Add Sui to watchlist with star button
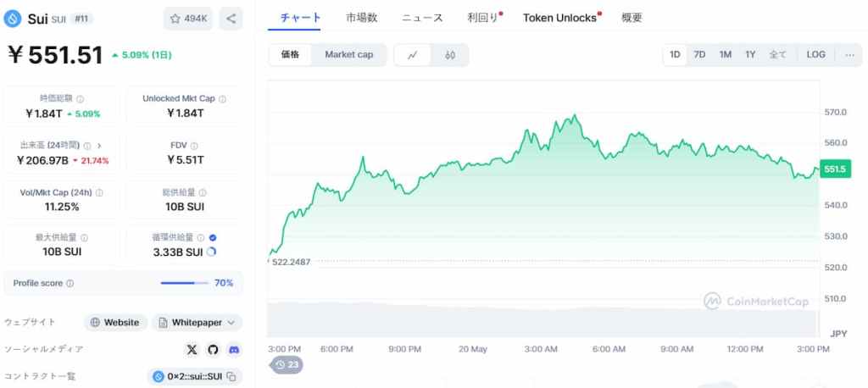 pos(188,19)
